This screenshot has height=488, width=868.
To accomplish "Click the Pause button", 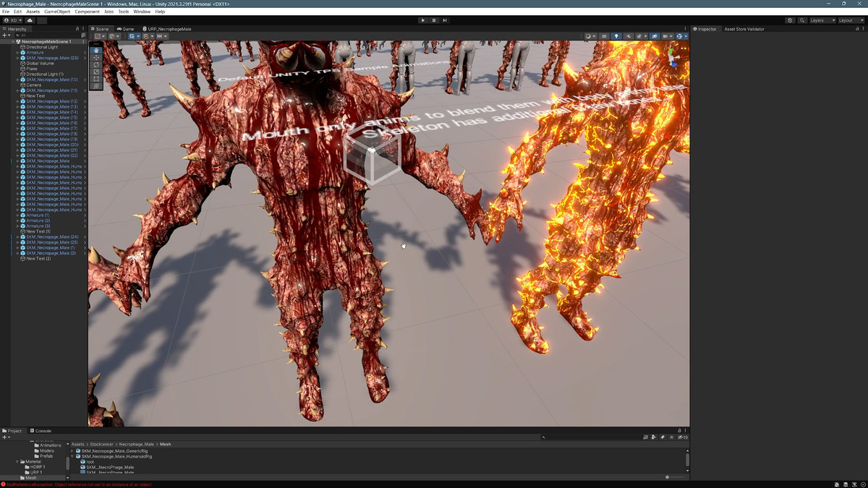I will pos(434,20).
